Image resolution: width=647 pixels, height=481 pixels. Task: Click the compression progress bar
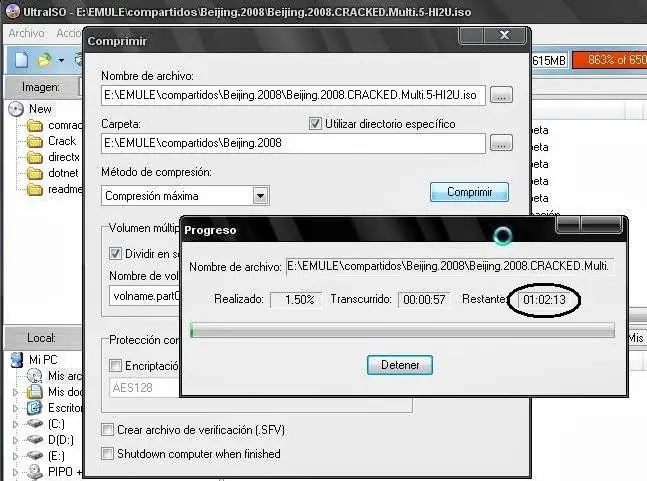click(x=402, y=330)
